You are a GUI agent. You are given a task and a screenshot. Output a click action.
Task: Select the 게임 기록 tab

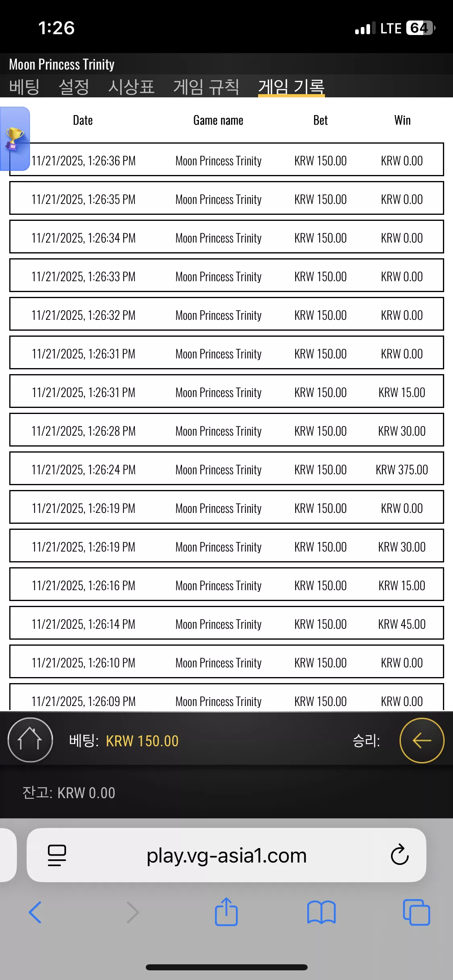[291, 86]
